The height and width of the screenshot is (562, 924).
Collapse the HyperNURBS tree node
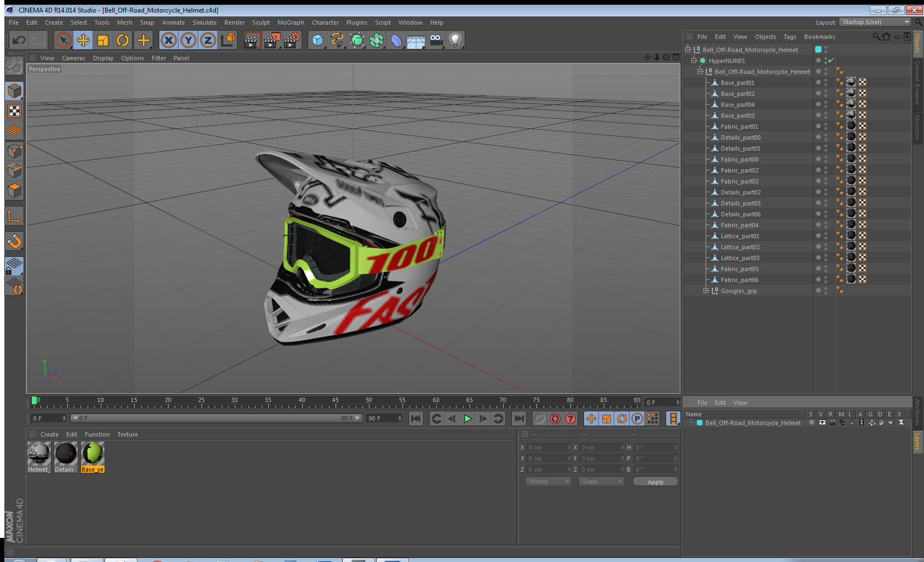[x=694, y=61]
